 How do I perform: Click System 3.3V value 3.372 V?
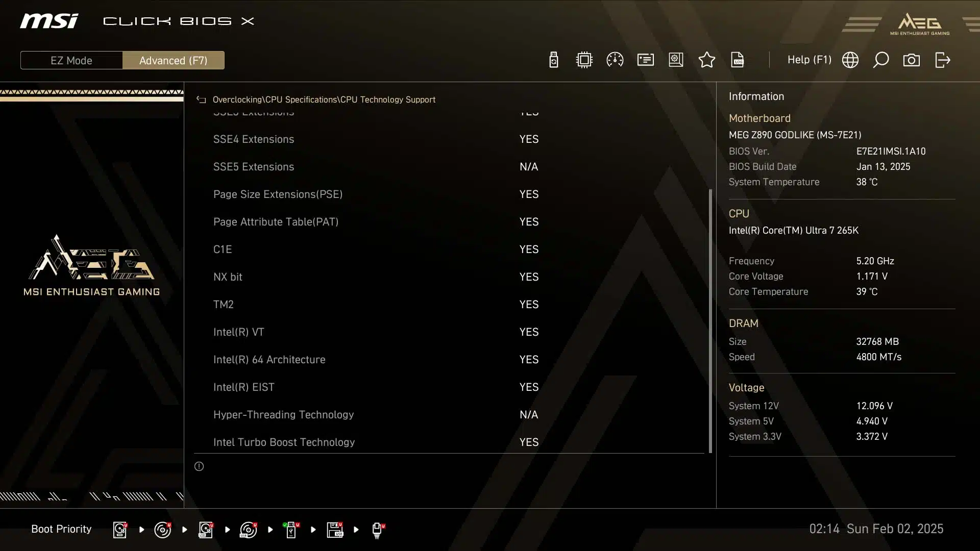(x=872, y=437)
